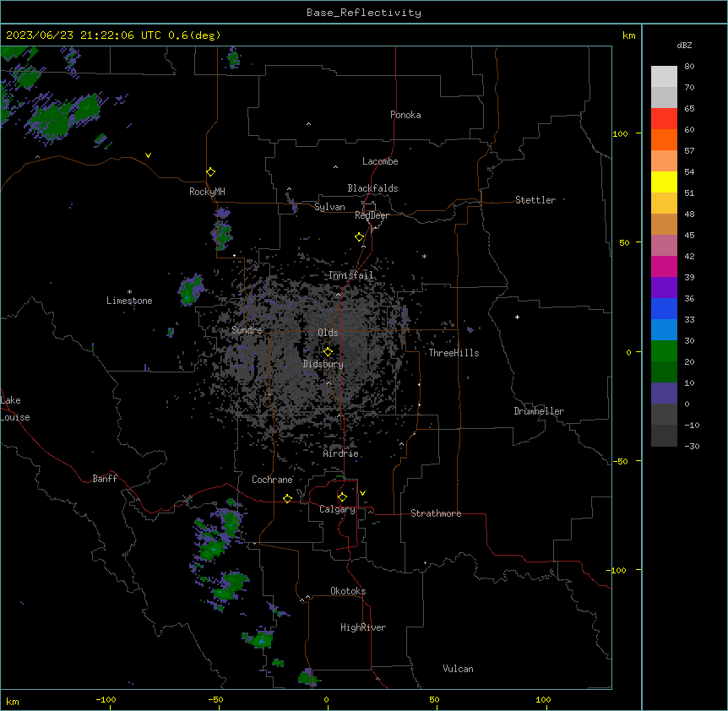Click the Strathmore label
Viewport: 728px width, 711px height.
tap(436, 513)
